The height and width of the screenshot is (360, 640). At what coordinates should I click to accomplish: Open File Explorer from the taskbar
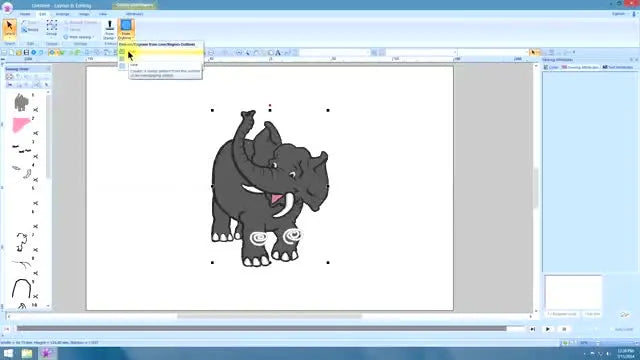coord(27,353)
